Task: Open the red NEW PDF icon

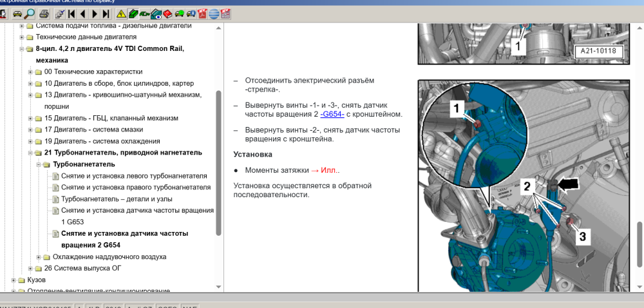Action: (202, 14)
